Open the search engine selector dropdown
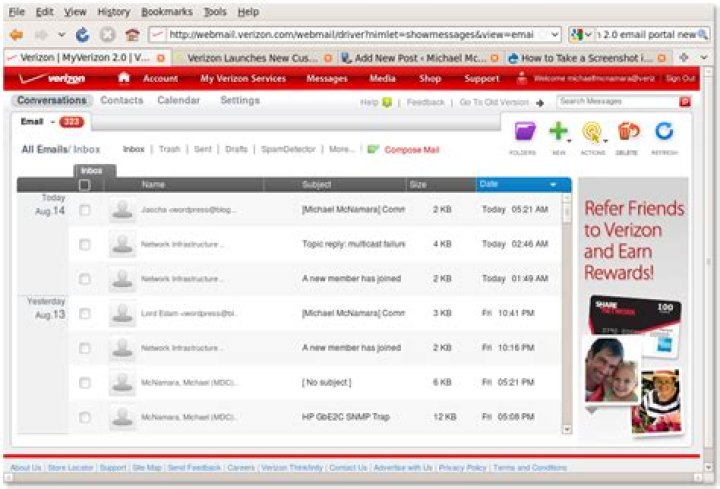 point(587,34)
